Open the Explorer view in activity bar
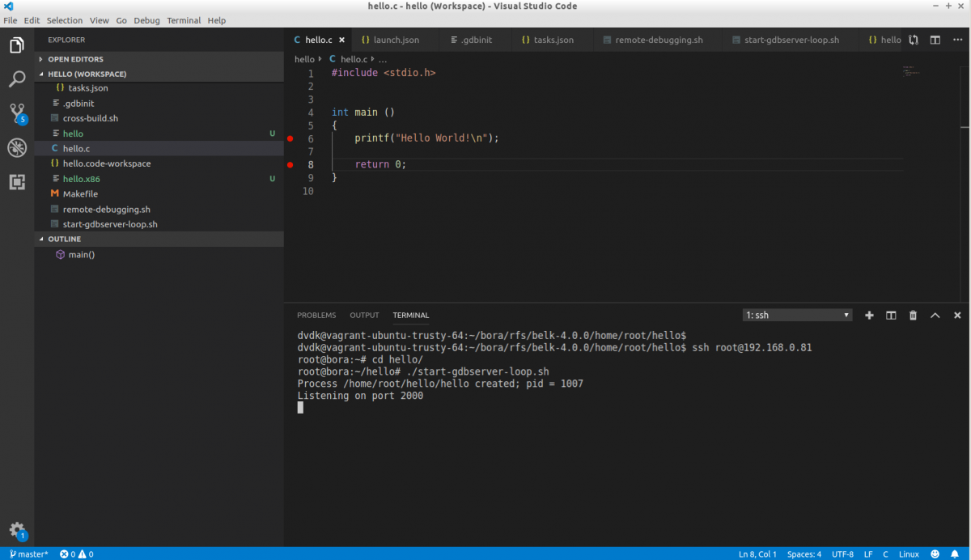This screenshot has height=560, width=971. pos(17,45)
